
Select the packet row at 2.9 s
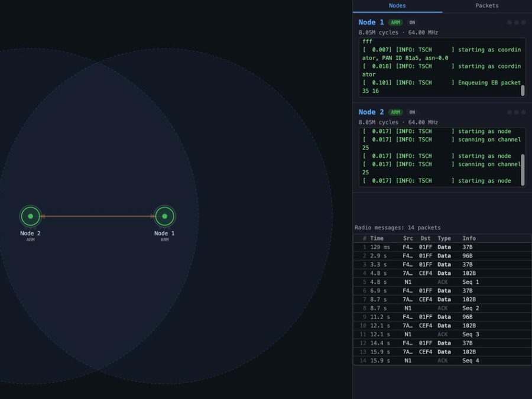(x=442, y=256)
